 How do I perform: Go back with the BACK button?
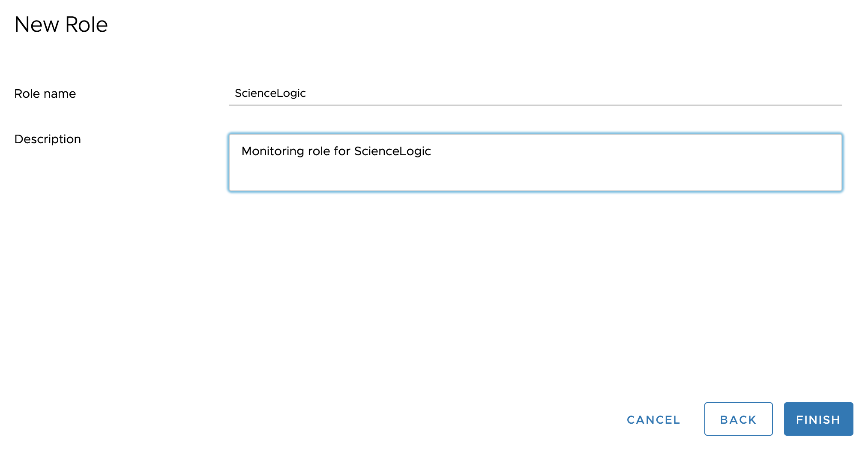point(738,419)
